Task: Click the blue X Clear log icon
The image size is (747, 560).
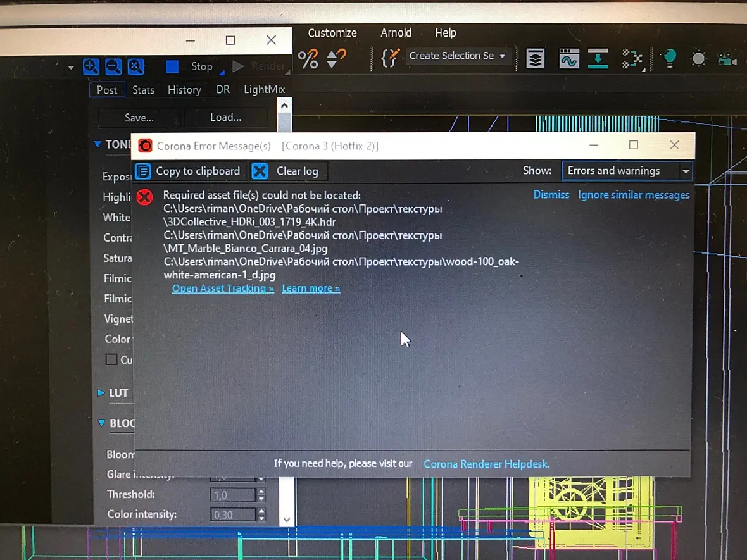Action: point(260,171)
